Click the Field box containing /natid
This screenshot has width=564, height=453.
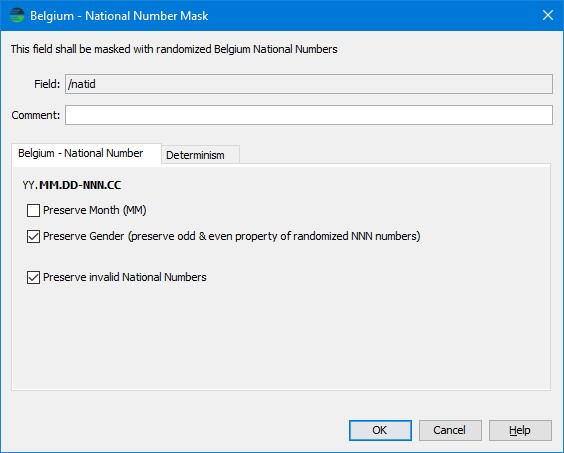pos(309,84)
